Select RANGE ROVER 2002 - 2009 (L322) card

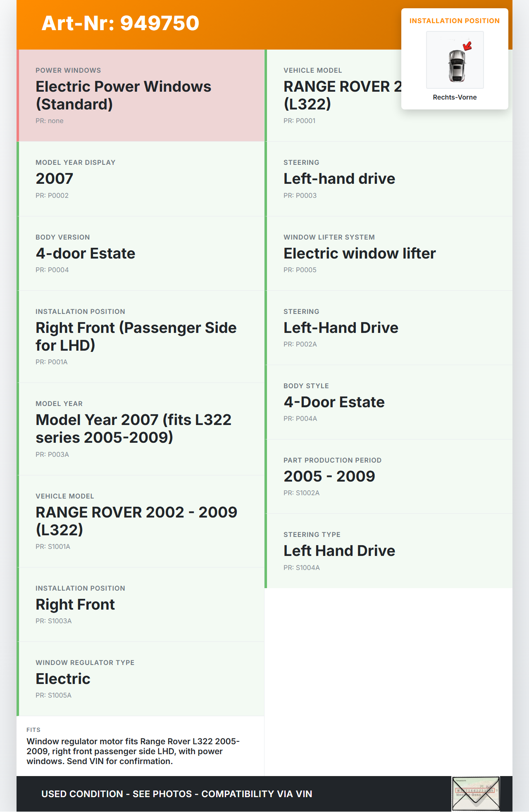tap(141, 521)
